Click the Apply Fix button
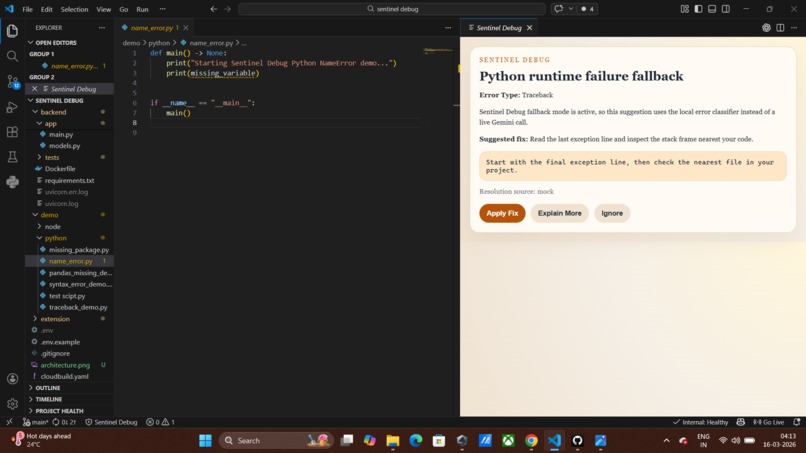Viewport: 806px width, 453px height. coord(502,213)
